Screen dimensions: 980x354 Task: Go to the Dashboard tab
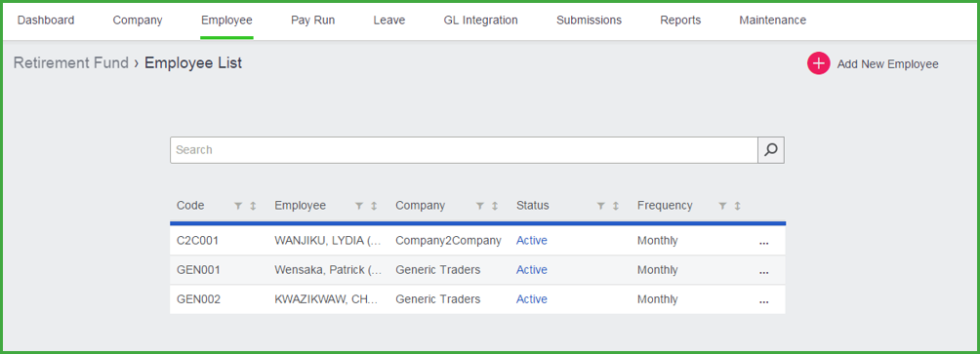[46, 20]
